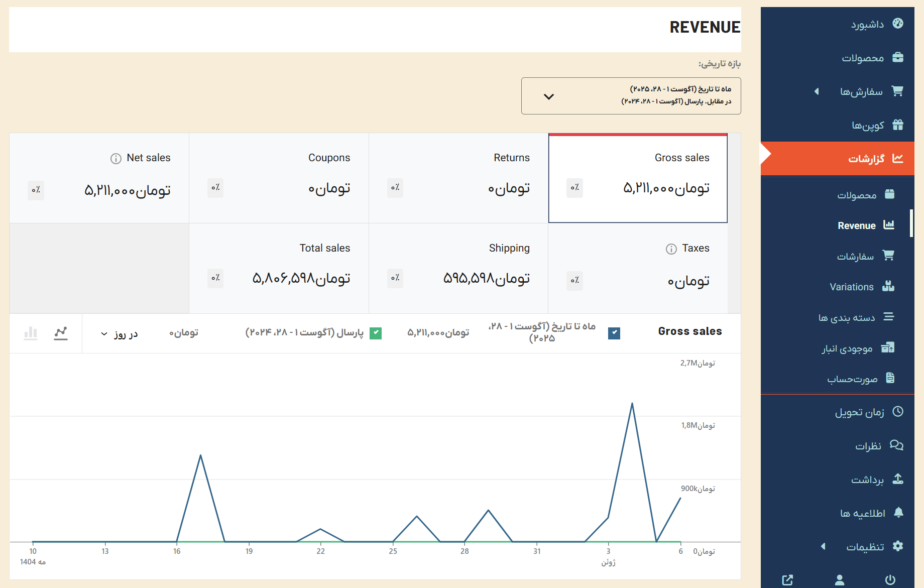Expand the تنظیمات submenu arrow

(823, 546)
